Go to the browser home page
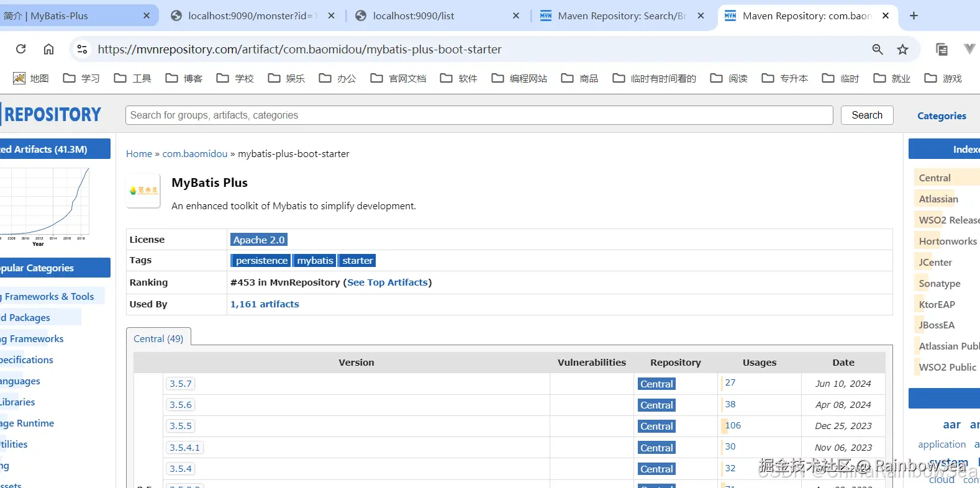The width and height of the screenshot is (980, 488). point(48,49)
